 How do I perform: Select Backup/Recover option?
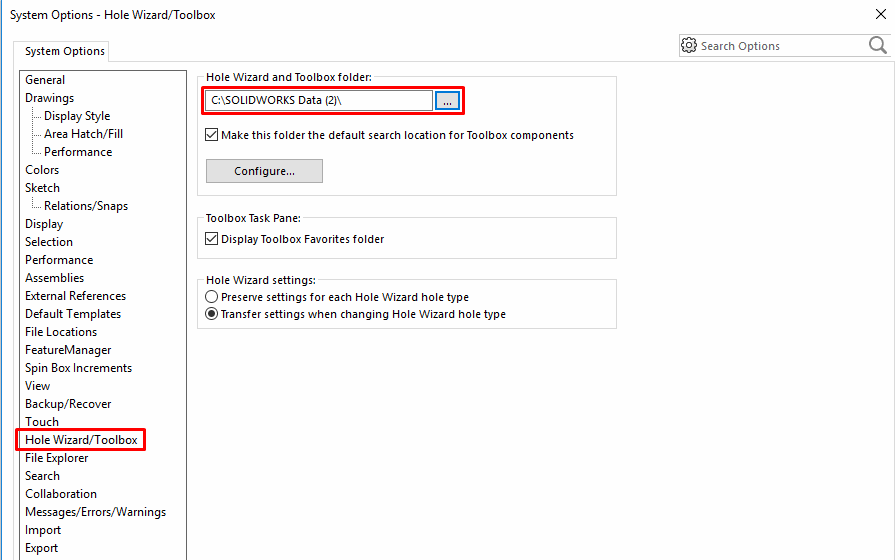point(68,404)
